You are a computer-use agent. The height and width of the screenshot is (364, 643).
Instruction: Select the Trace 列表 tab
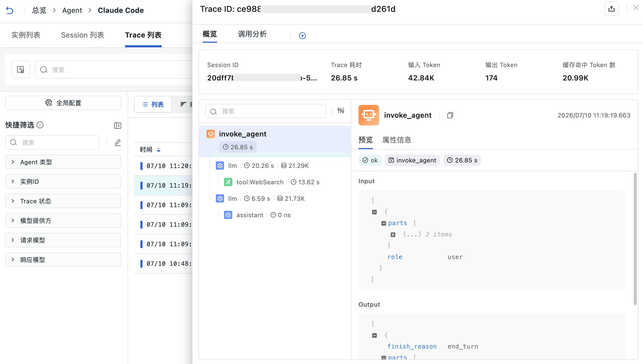click(x=143, y=35)
